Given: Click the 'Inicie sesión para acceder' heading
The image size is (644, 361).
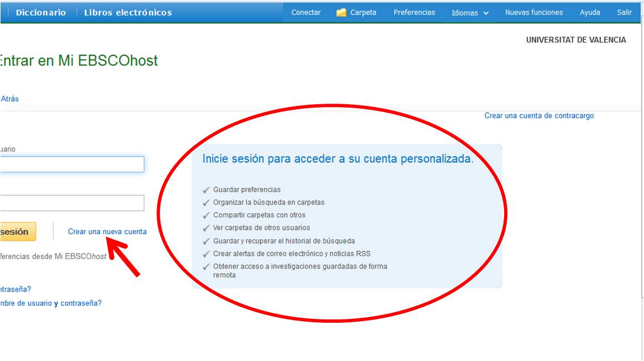Looking at the screenshot, I should click(338, 159).
